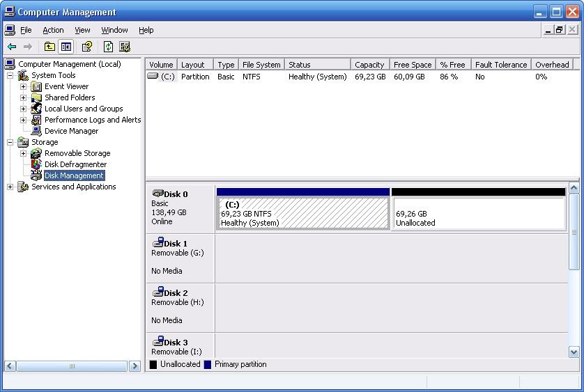Viewport: 584px width, 392px height.
Task: Click scroll right arrow in tree pane
Action: click(x=135, y=366)
